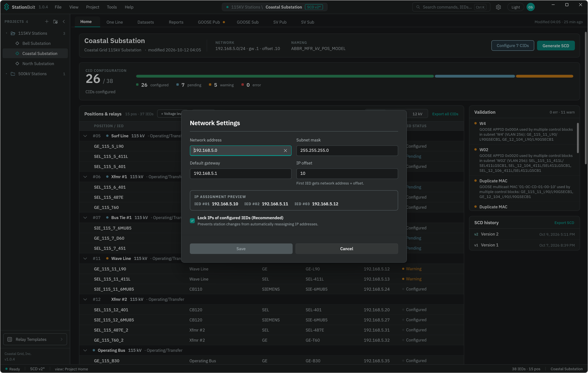Open the Tools menu

coord(112,7)
